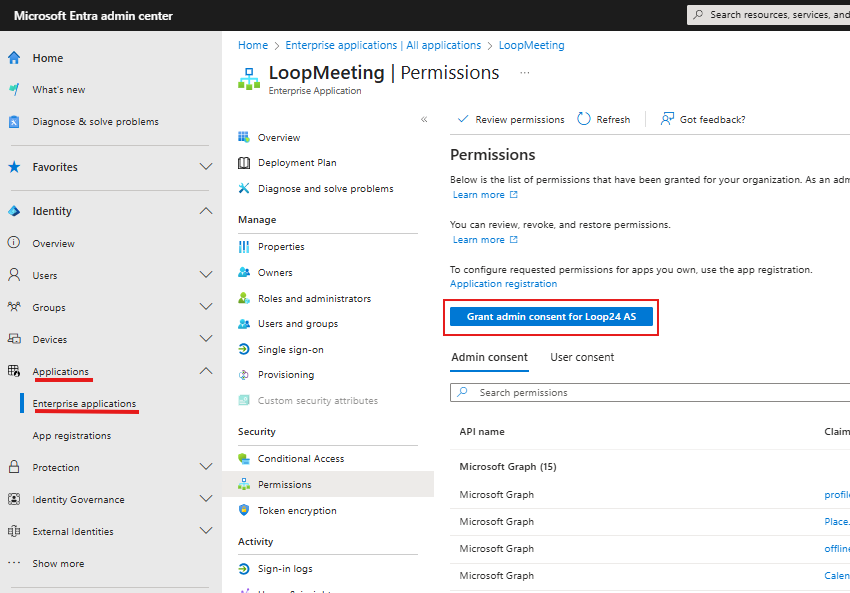This screenshot has height=593, width=850.
Task: Click the Favorites star icon
Action: click(x=14, y=167)
